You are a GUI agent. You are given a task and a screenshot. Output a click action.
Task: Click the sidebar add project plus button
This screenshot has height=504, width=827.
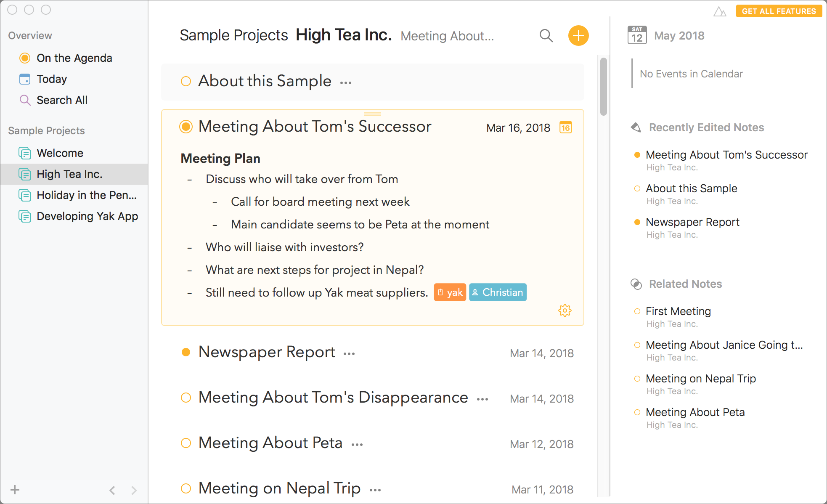pos(15,490)
